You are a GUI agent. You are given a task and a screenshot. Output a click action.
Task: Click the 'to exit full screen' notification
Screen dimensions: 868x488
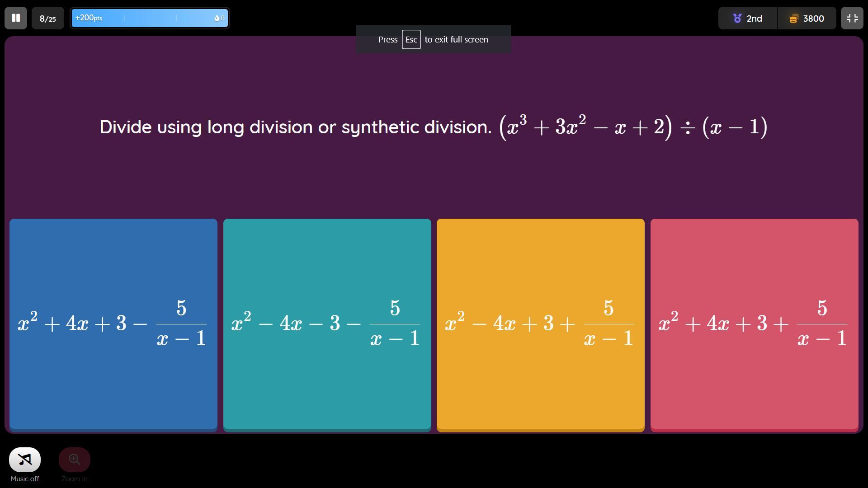pyautogui.click(x=456, y=40)
